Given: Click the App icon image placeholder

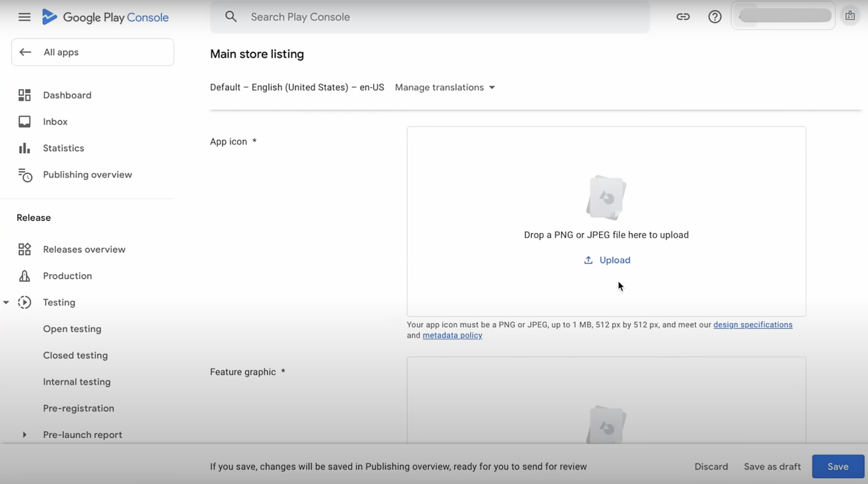Looking at the screenshot, I should (x=606, y=198).
